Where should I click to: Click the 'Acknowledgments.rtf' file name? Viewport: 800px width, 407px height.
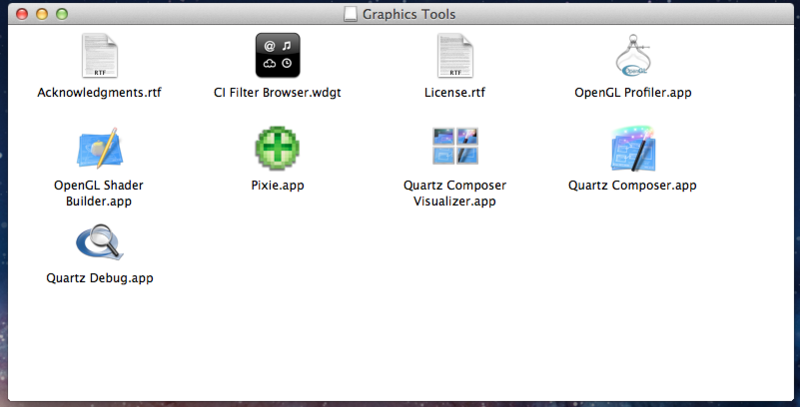click(99, 92)
